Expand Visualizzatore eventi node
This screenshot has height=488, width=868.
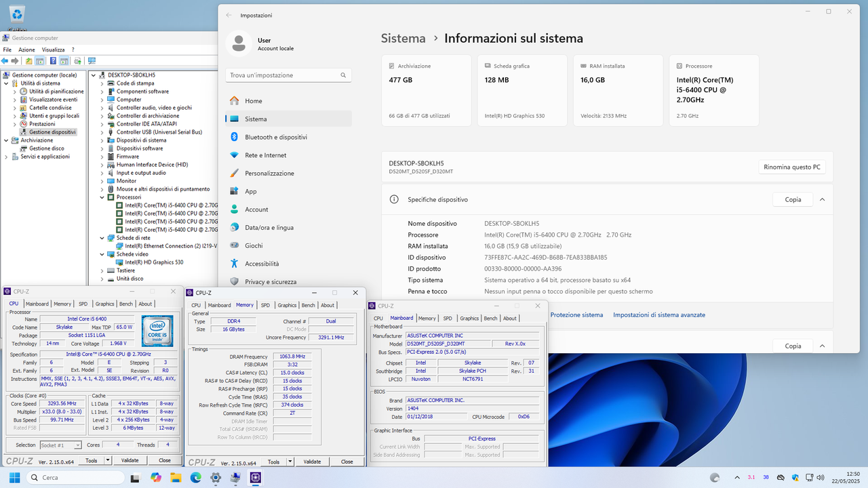click(15, 100)
